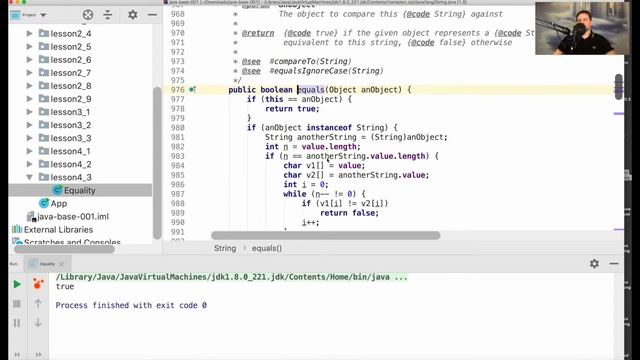Rerun the program with green play button
This screenshot has height=360, width=640.
coord(17,284)
